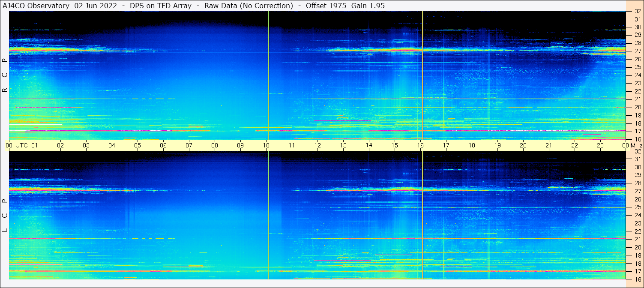The width and height of the screenshot is (644, 288).
Task: Click the LCP label beside lower spectrogram
Action: [x=5, y=215]
